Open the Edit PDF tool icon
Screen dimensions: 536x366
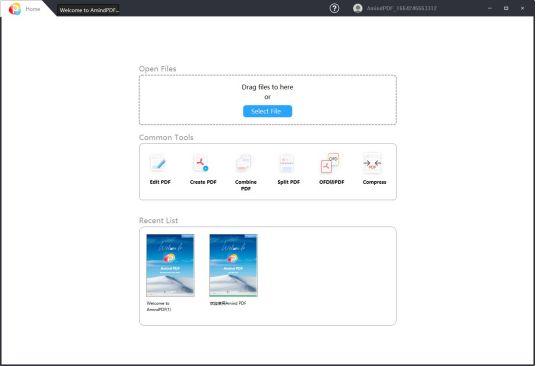click(159, 163)
